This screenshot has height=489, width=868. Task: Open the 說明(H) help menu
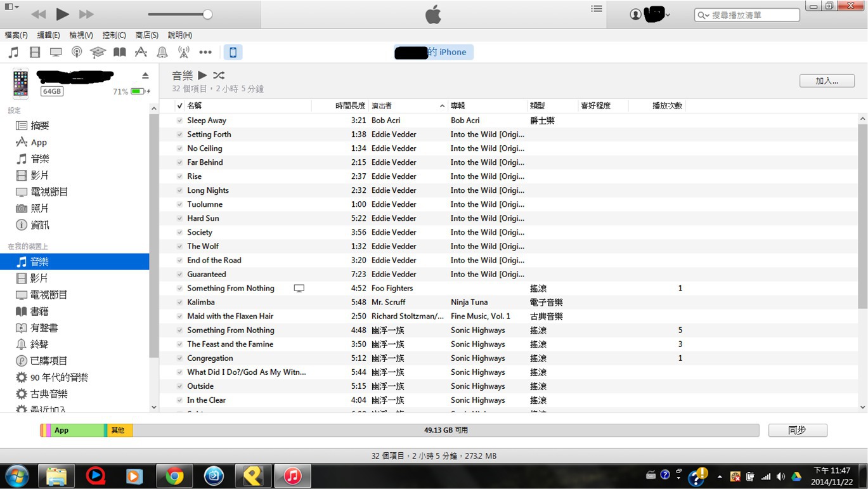pyautogui.click(x=180, y=36)
